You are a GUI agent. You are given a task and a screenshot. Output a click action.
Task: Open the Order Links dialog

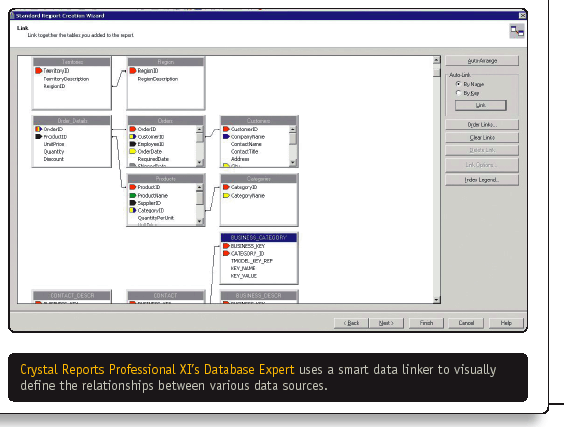pos(482,124)
